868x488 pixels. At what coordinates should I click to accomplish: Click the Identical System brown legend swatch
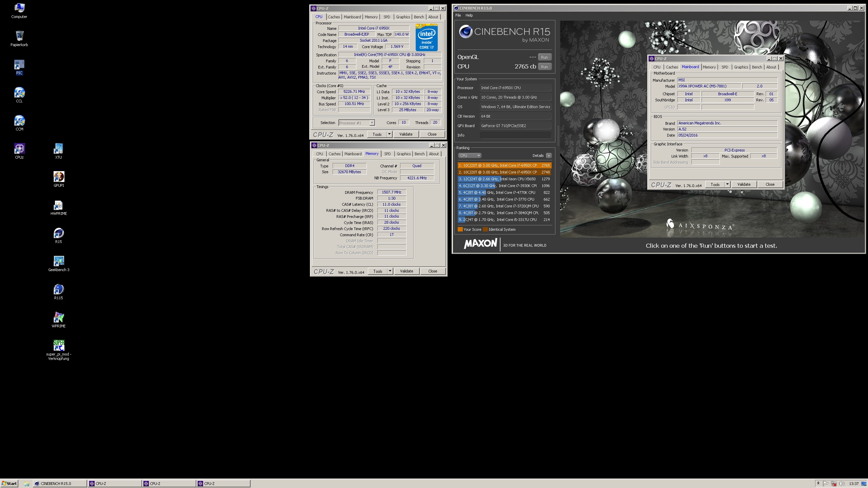(485, 229)
